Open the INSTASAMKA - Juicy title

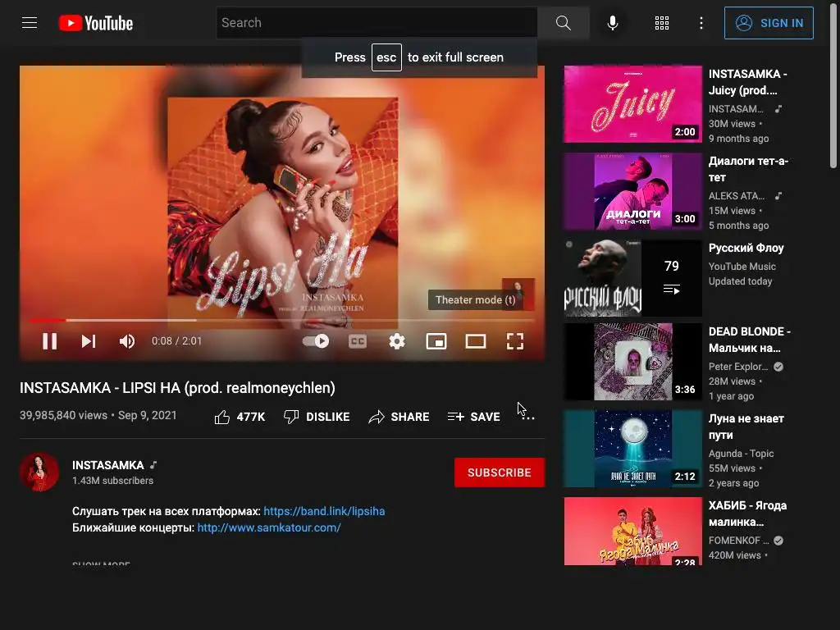point(748,82)
